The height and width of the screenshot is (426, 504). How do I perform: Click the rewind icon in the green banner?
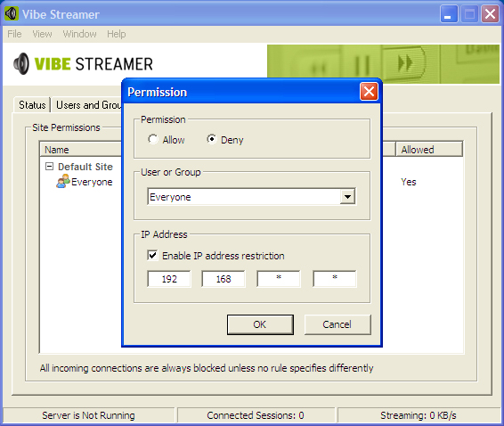319,69
